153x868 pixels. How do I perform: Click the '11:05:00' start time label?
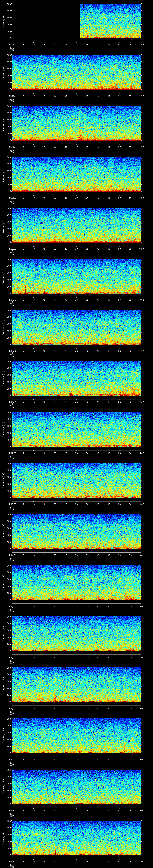12,96
